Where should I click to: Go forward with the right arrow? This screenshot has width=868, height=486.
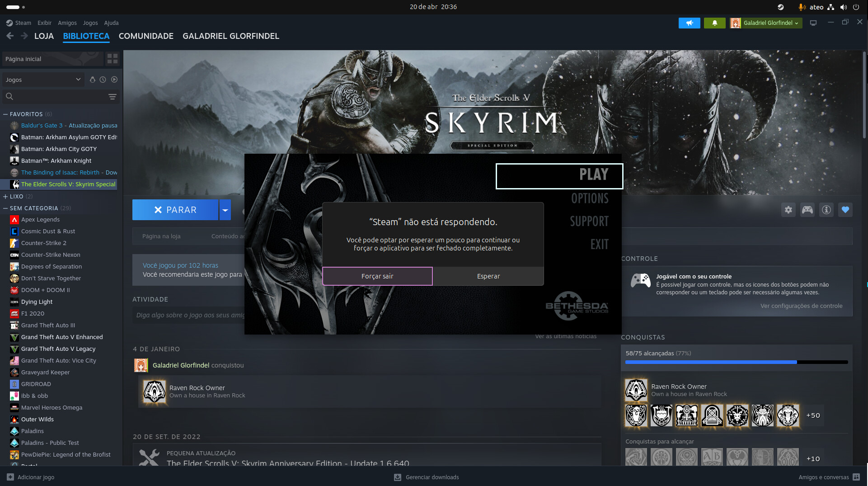point(24,36)
